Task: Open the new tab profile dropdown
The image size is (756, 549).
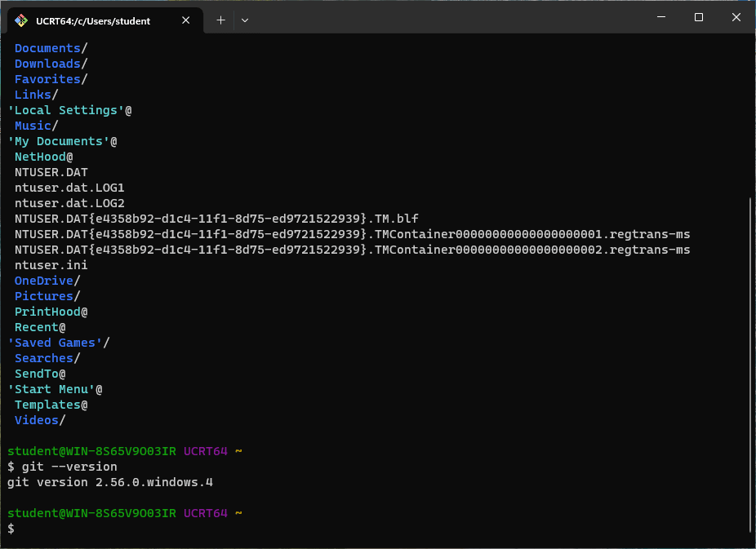Action: coord(245,20)
